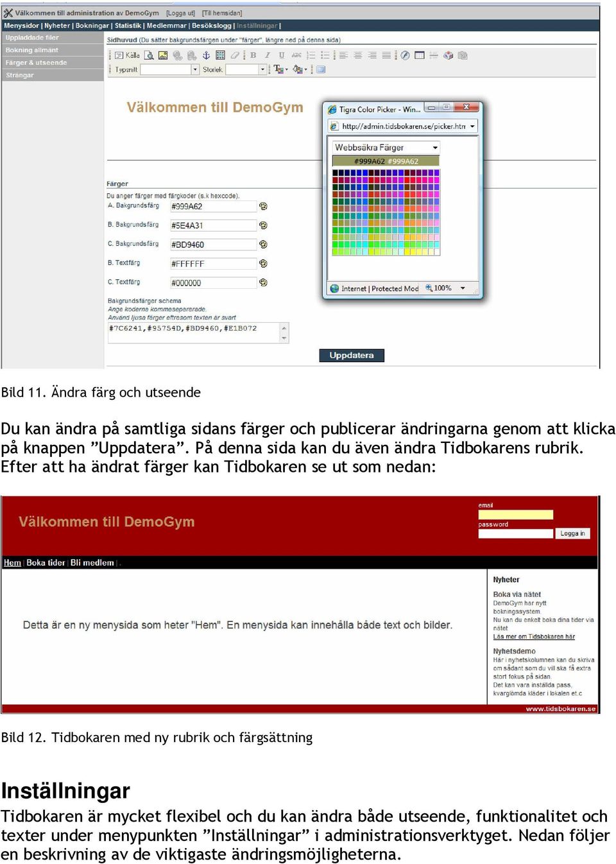Viewport: 616px width, 864px height.
Task: Click the Logga in button
Action: point(572,533)
